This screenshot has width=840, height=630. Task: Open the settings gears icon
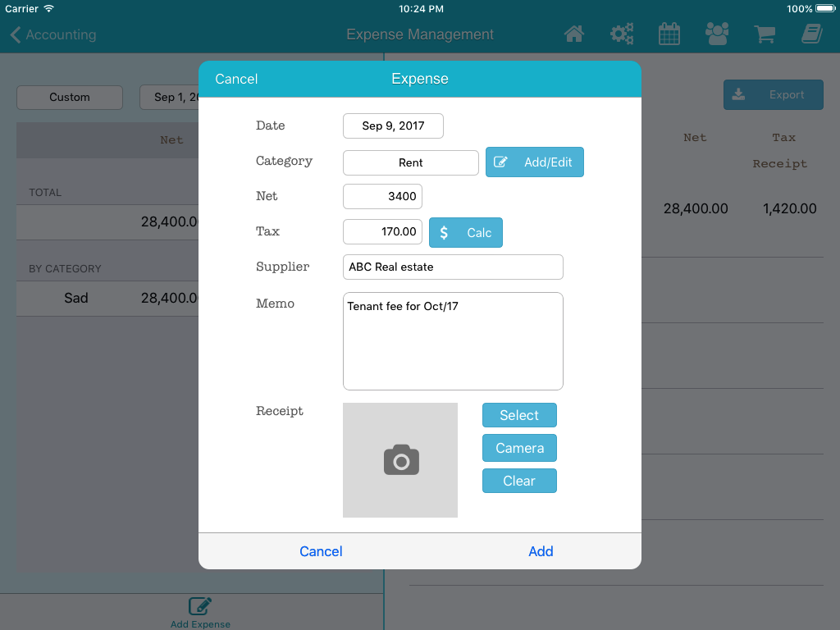622,34
